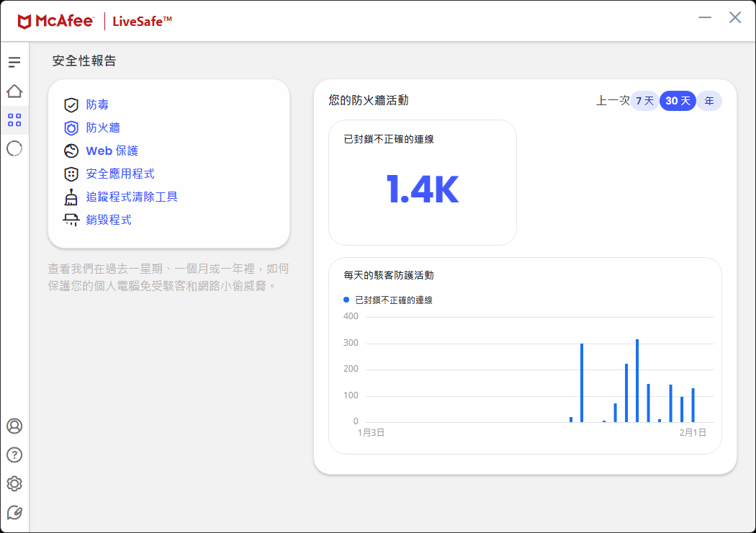Open the Home icon in the sidebar
This screenshot has width=756, height=533.
coord(14,91)
